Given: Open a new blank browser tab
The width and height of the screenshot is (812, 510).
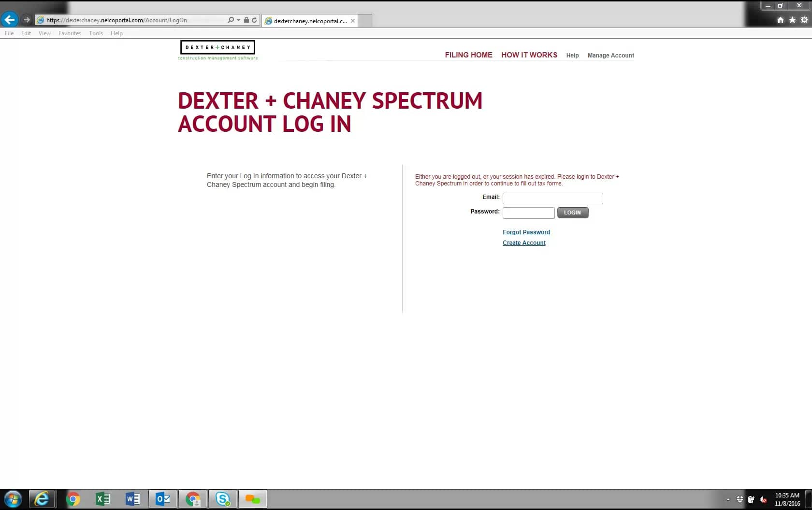Looking at the screenshot, I should (x=365, y=21).
